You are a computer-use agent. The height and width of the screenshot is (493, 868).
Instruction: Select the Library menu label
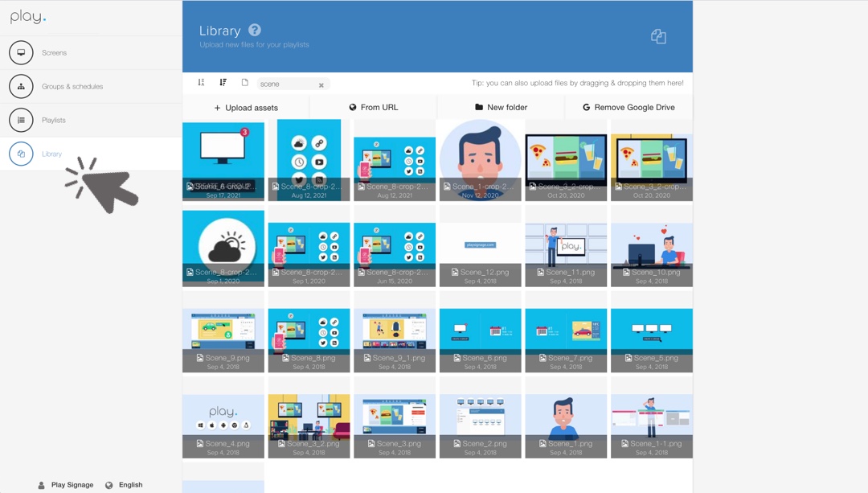[52, 154]
